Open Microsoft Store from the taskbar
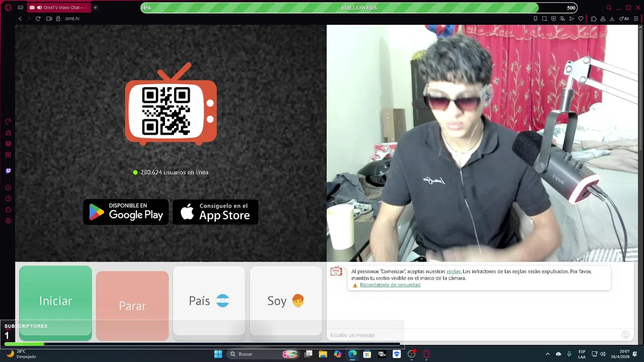Screen dimensions: 644x362 [367, 354]
